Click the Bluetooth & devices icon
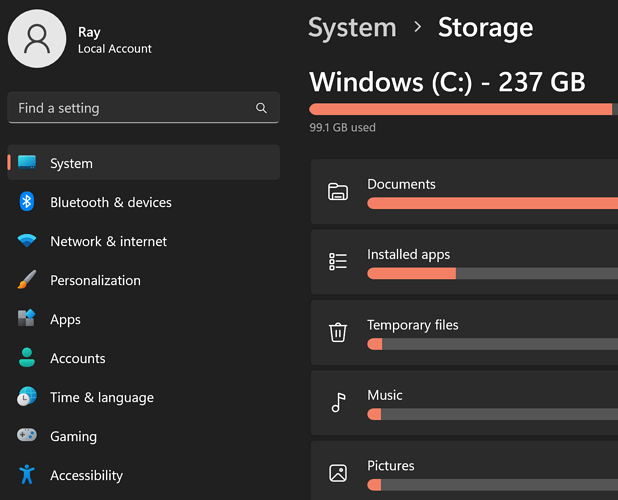The width and height of the screenshot is (618, 500). click(x=27, y=202)
